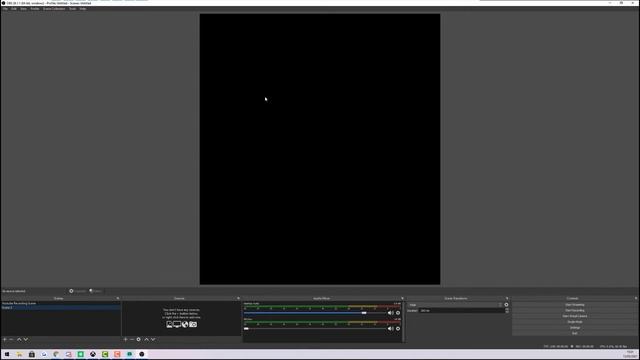The width and height of the screenshot is (640, 360).
Task: Decrease transition duration with down arrow
Action: click(x=507, y=312)
